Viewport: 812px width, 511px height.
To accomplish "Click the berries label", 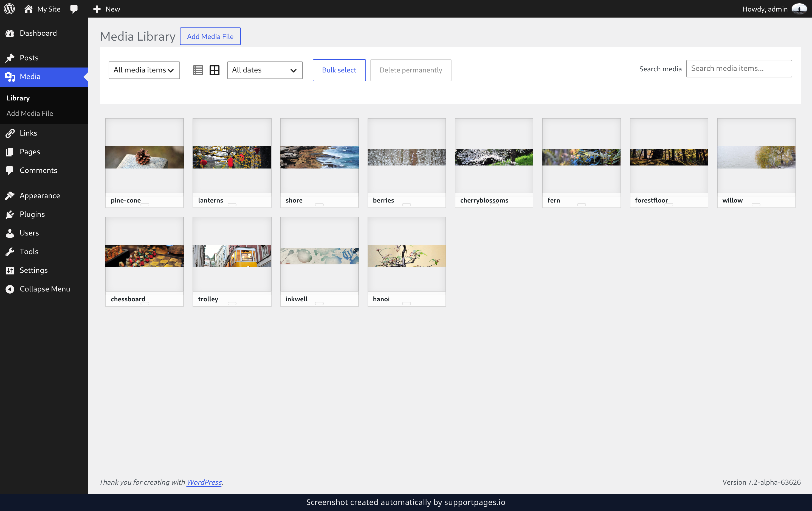I will coord(384,200).
